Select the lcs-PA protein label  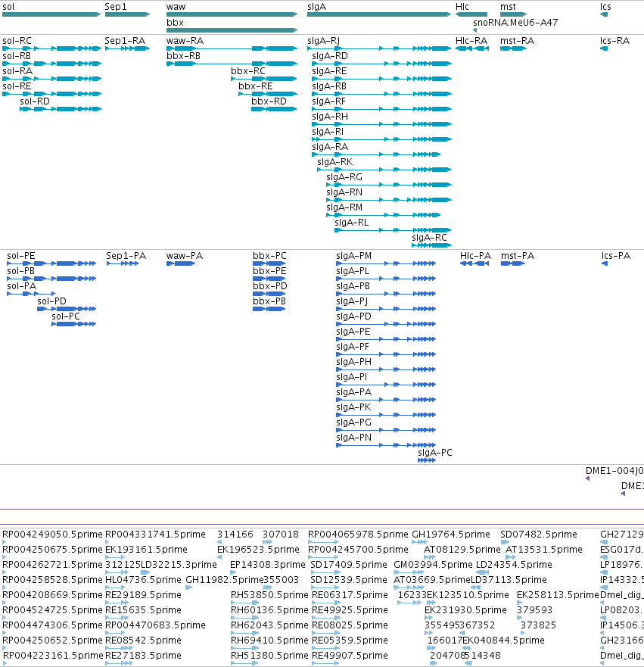[x=616, y=256]
